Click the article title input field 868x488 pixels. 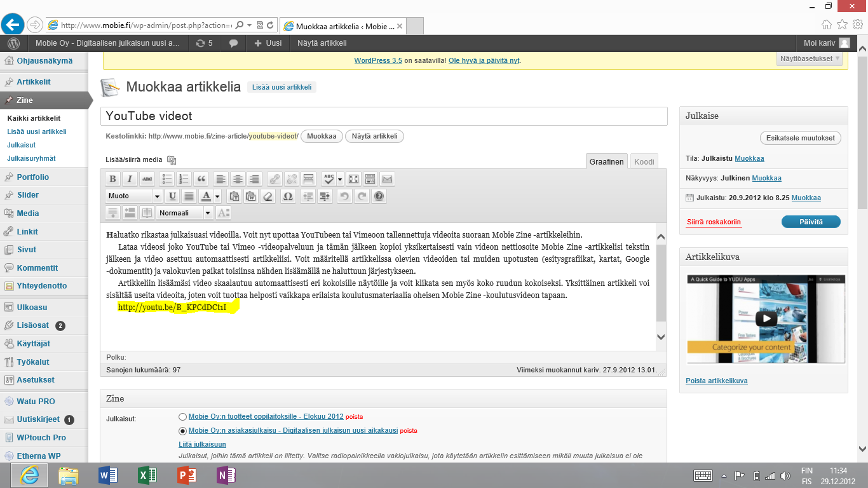(384, 116)
